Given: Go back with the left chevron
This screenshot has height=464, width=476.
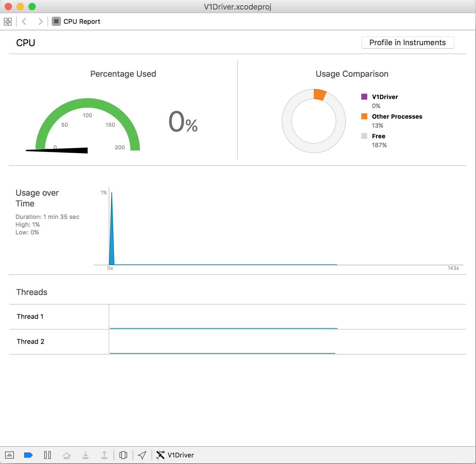Looking at the screenshot, I should click(x=24, y=21).
